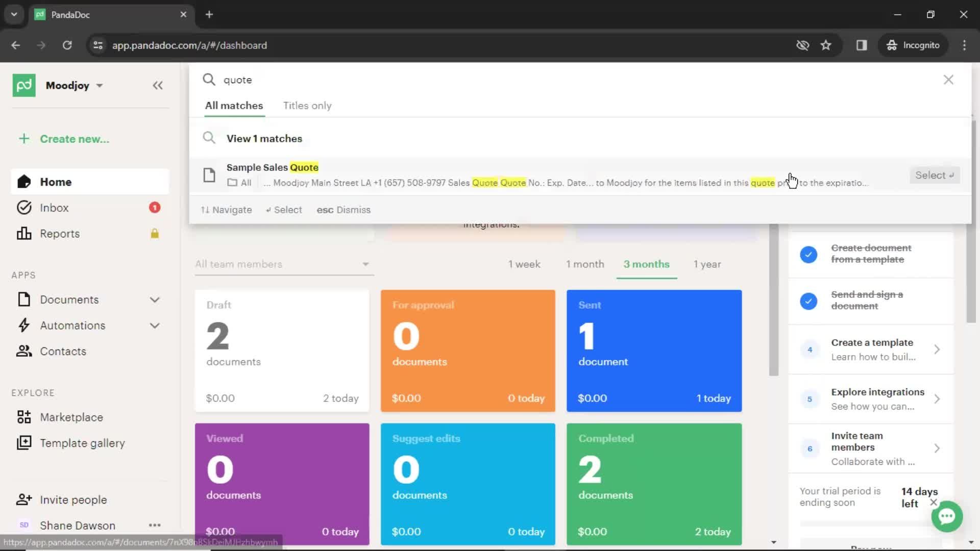
Task: Open Chrome three-dot menu
Action: click(x=964, y=45)
